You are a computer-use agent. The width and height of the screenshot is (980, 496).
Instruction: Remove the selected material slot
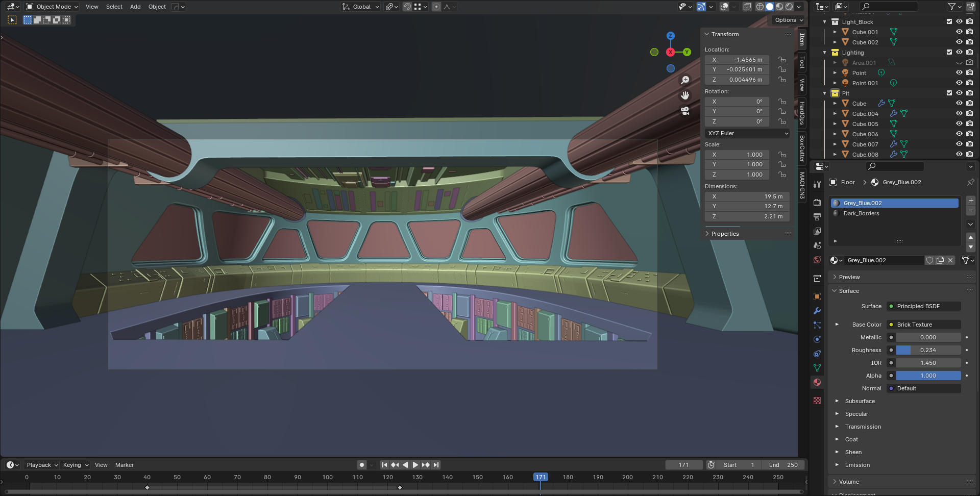971,211
